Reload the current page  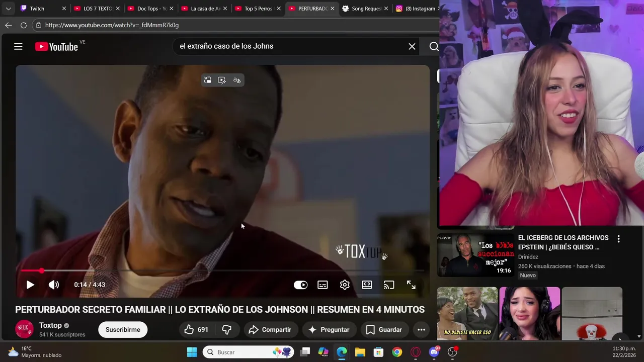coord(23,25)
